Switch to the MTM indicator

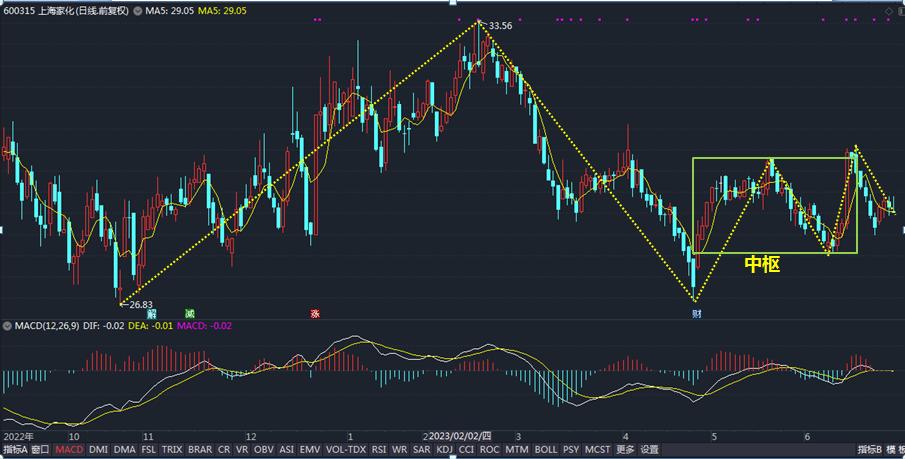(x=517, y=449)
